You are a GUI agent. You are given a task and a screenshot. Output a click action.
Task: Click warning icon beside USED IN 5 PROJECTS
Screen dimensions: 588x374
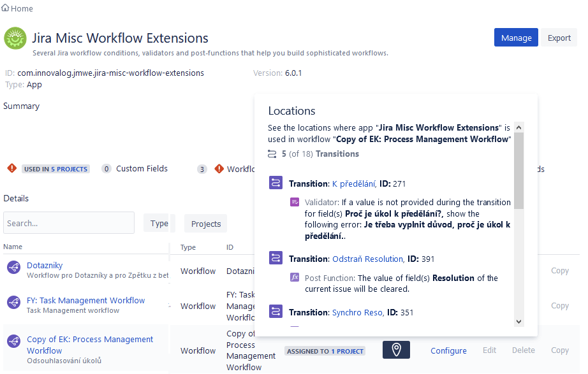12,168
